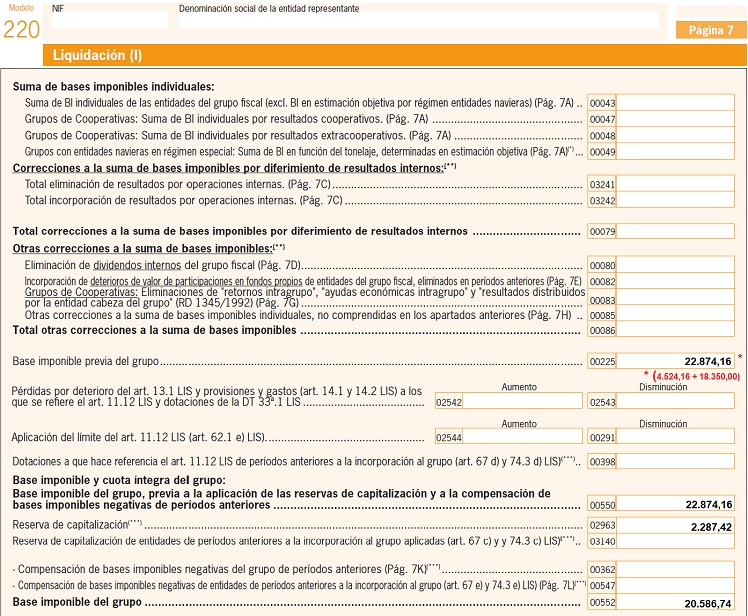Image resolution: width=748 pixels, height=616 pixels.
Task: Click Disminución field for code 00291
Action: click(675, 437)
